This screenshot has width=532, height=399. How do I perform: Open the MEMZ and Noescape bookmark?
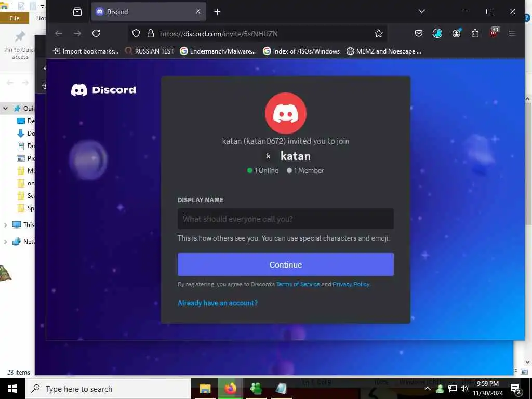tap(384, 51)
